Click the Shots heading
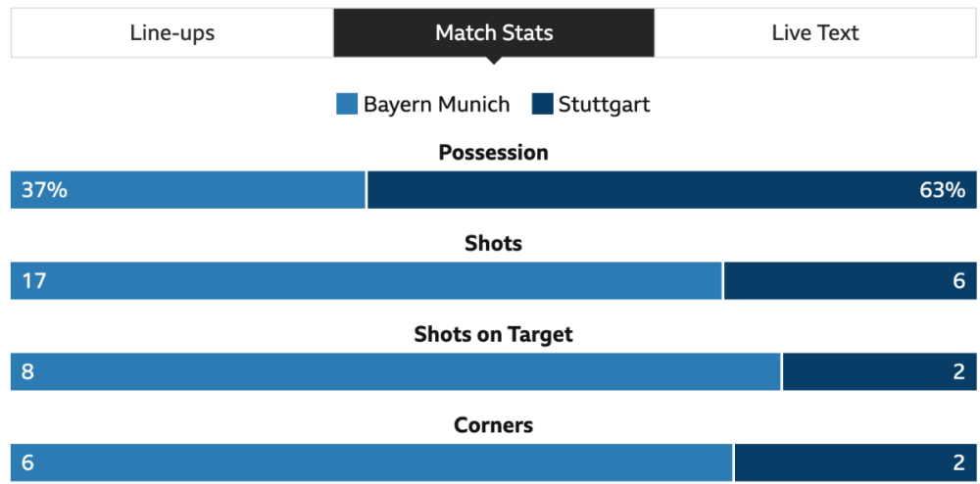This screenshot has height=484, width=980. tap(493, 244)
